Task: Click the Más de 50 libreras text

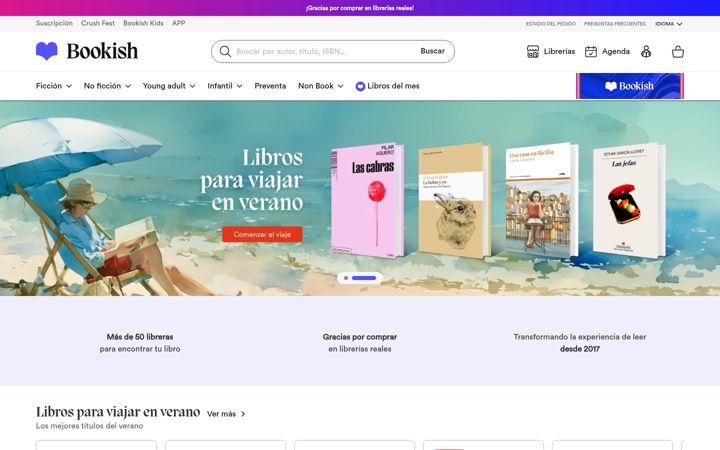Action: point(140,337)
